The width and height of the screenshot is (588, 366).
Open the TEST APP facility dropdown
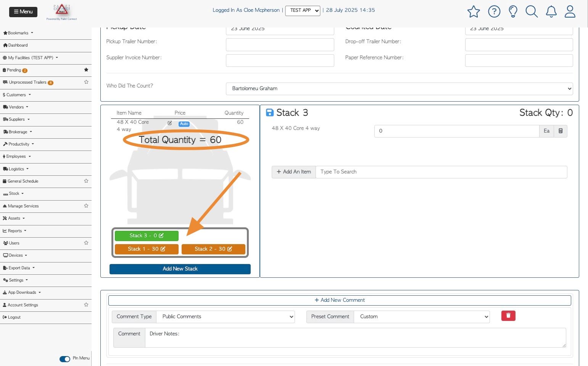(x=303, y=10)
